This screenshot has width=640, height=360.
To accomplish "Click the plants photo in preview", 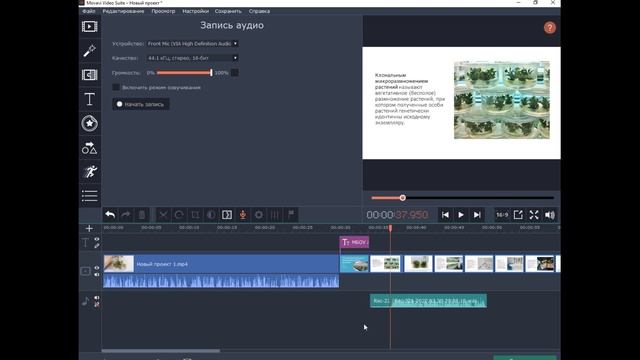I will tap(502, 100).
